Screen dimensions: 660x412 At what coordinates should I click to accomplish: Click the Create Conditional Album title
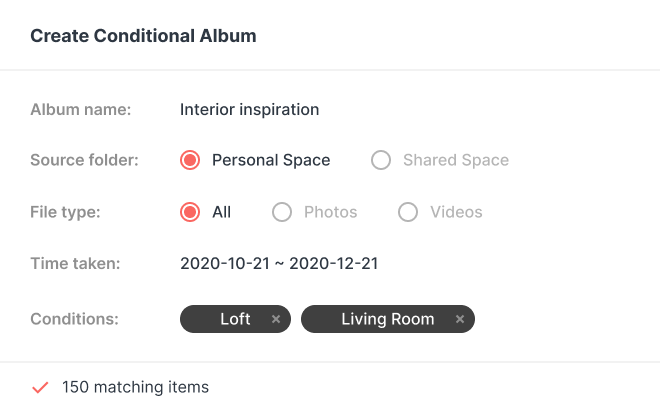click(x=143, y=36)
